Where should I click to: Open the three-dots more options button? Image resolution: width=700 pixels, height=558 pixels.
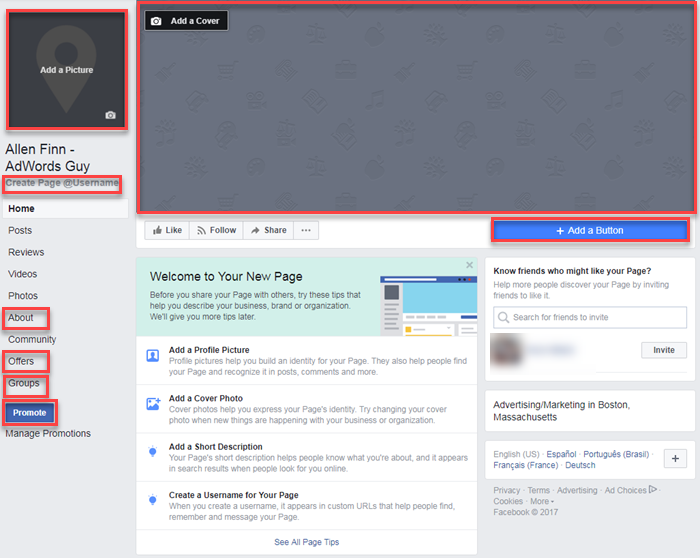pyautogui.click(x=306, y=230)
